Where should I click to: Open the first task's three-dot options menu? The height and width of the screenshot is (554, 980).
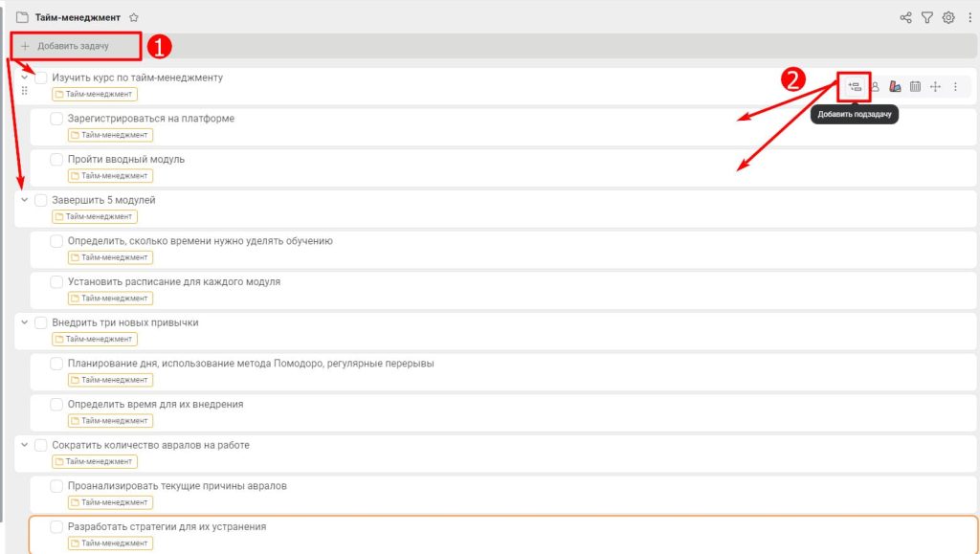pos(955,87)
